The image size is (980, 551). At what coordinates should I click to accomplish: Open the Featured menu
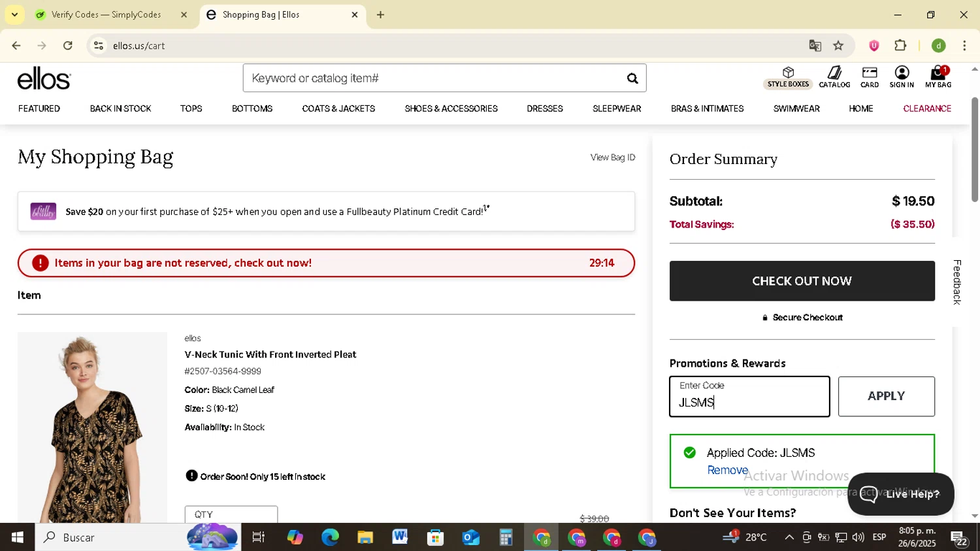point(39,109)
